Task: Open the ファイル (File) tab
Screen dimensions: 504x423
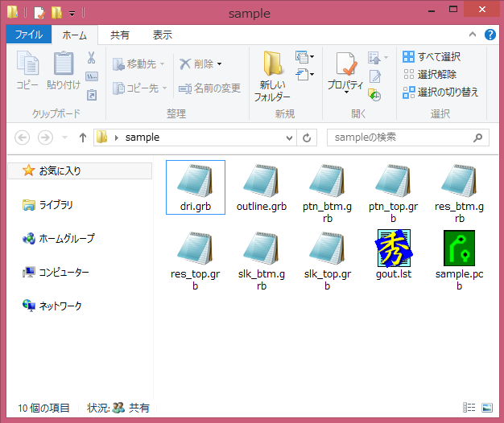Action: coord(29,35)
